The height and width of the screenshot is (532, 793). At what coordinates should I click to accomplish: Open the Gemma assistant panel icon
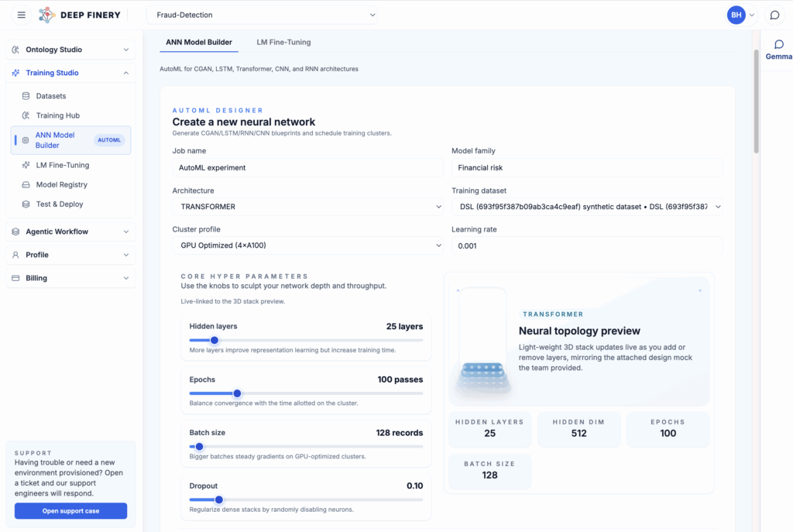click(x=778, y=45)
